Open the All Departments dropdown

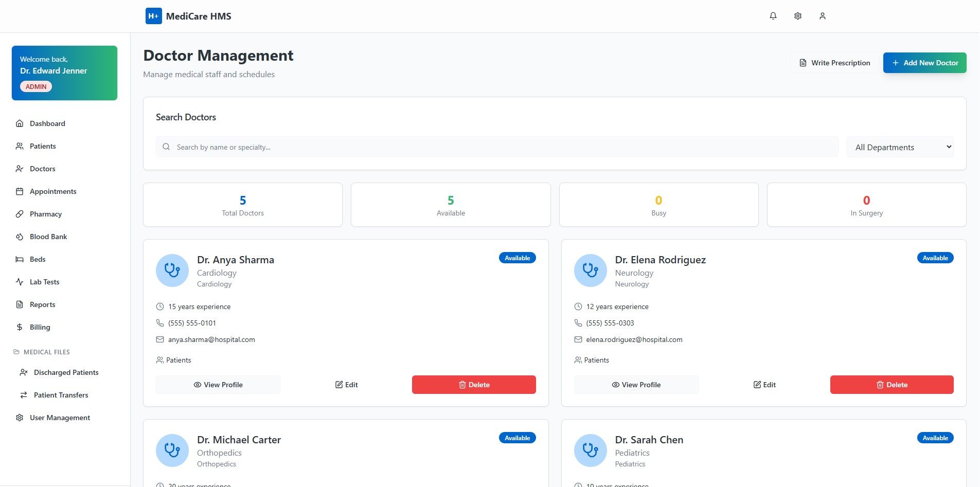coord(899,147)
